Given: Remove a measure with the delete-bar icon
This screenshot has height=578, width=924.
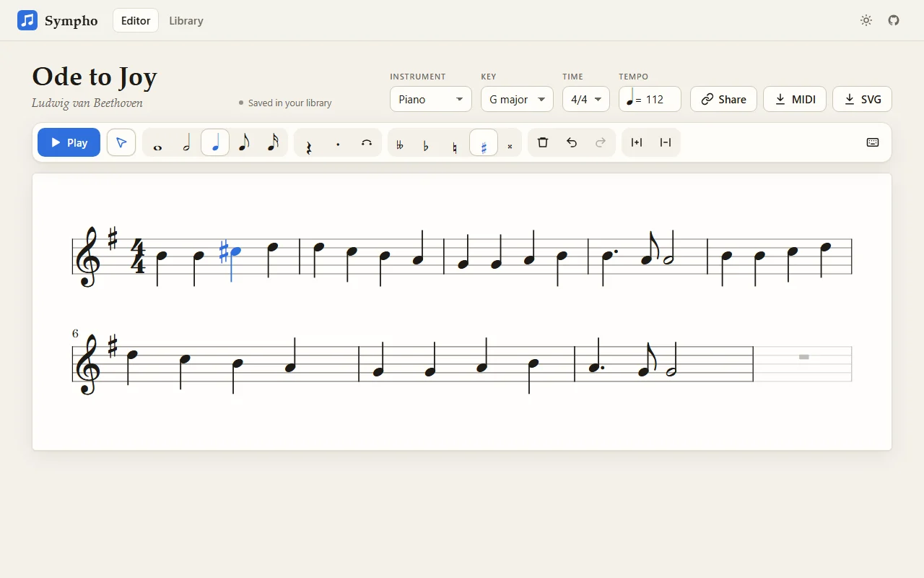Looking at the screenshot, I should tap(666, 142).
